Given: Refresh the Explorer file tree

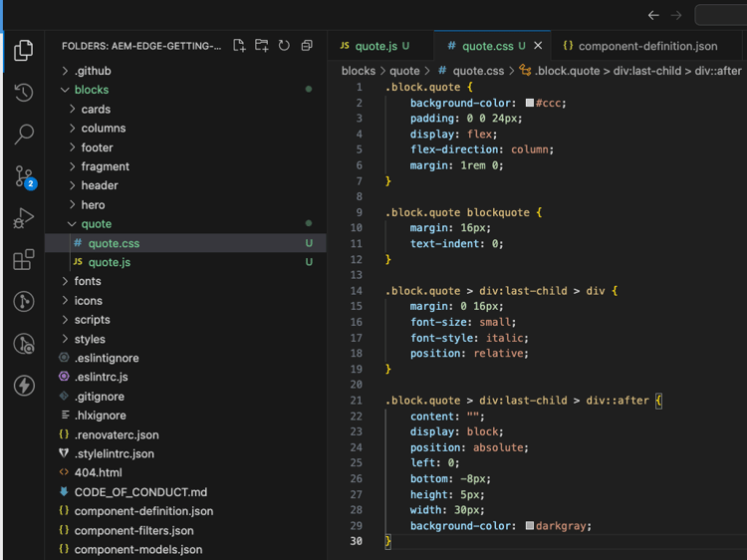Looking at the screenshot, I should [x=284, y=46].
